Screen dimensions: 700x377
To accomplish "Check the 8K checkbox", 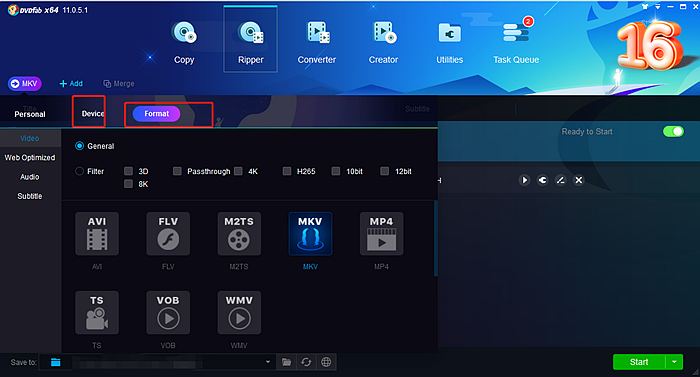I will click(x=129, y=184).
